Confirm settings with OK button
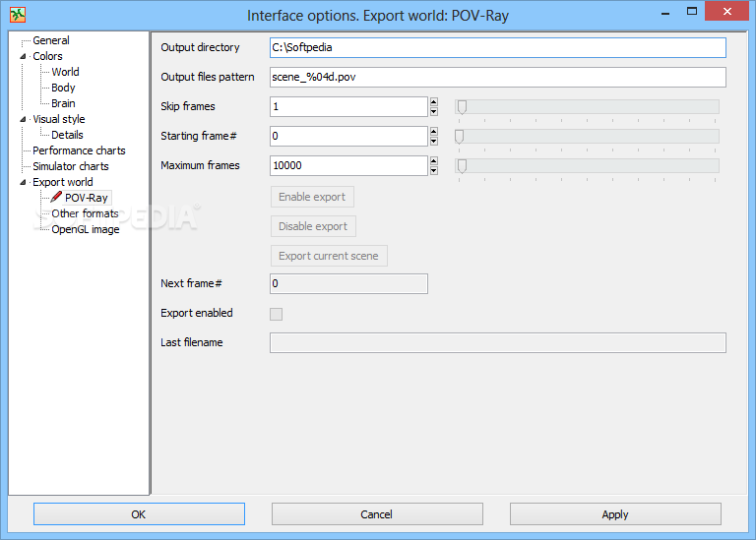This screenshot has width=756, height=540. point(139,514)
